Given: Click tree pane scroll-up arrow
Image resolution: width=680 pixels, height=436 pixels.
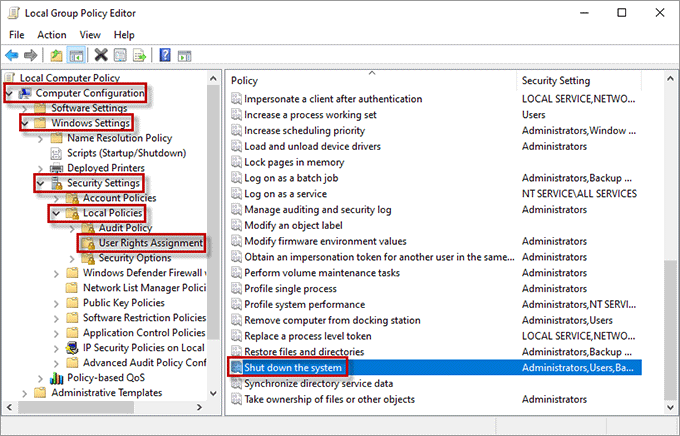Looking at the screenshot, I should tap(213, 79).
